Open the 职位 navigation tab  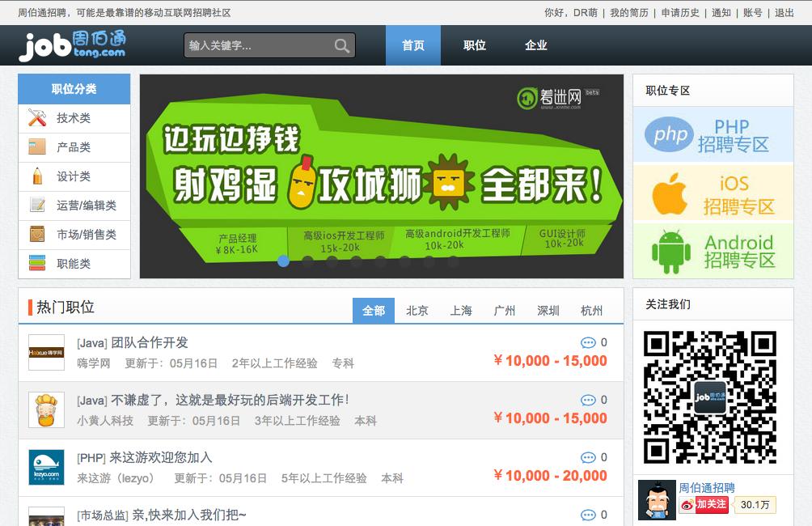[475, 45]
